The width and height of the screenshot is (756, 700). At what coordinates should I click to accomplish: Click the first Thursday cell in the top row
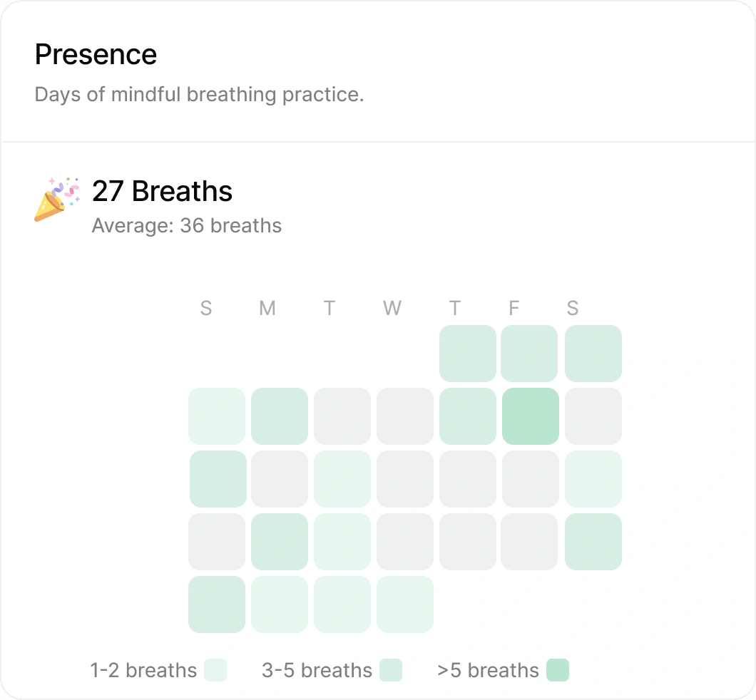[468, 354]
